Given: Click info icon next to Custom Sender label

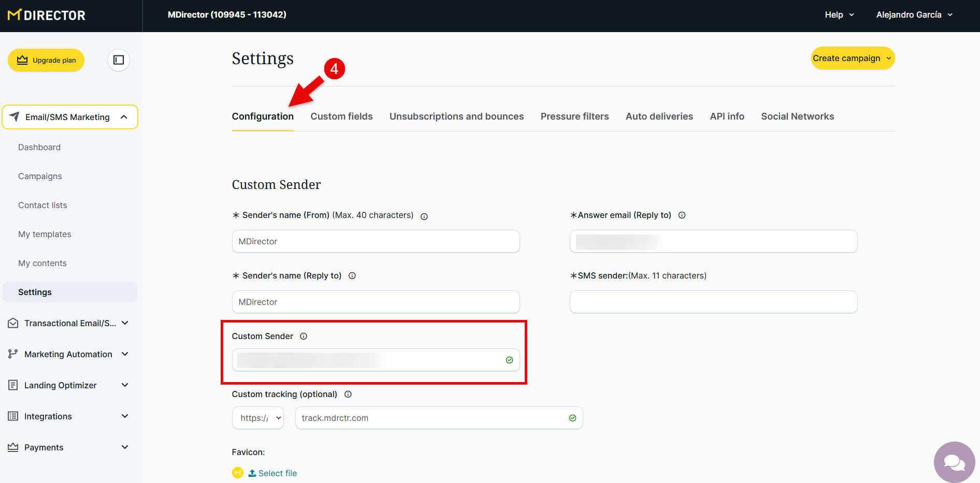Looking at the screenshot, I should (x=304, y=336).
